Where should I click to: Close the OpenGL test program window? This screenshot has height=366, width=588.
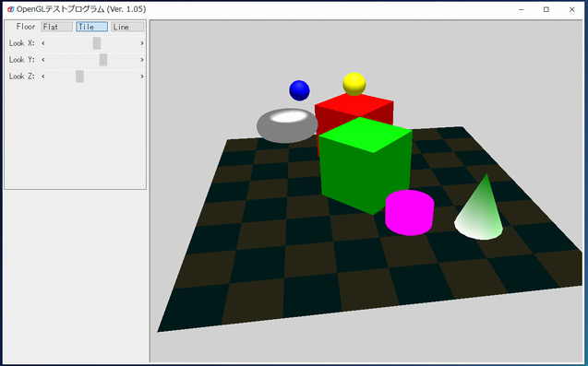(x=572, y=9)
